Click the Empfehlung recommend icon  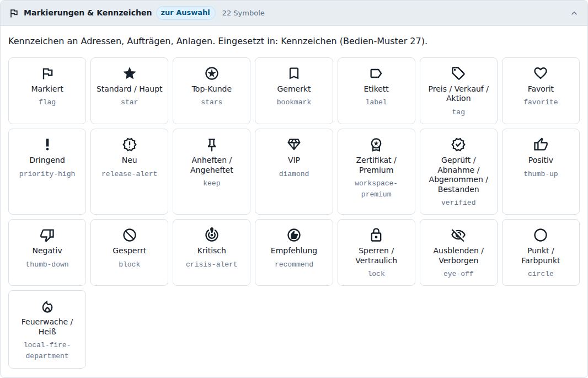[x=294, y=235]
